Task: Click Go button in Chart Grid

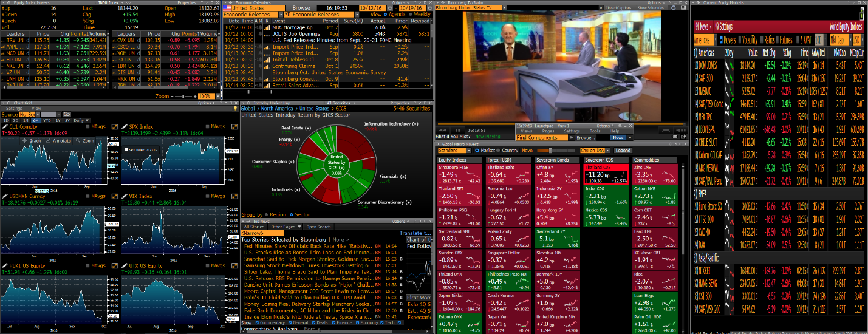Action: (66, 114)
